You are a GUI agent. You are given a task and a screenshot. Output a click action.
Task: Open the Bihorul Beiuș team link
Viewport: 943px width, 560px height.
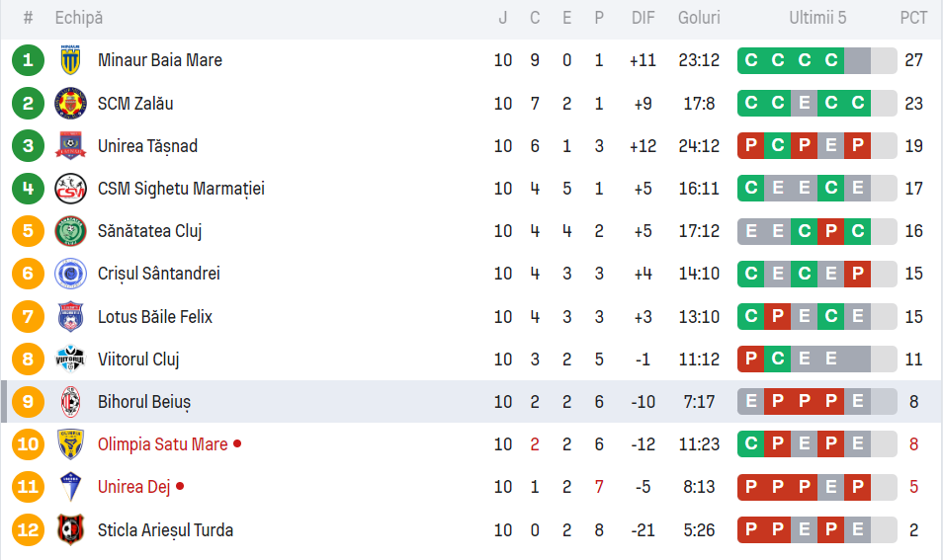144,402
